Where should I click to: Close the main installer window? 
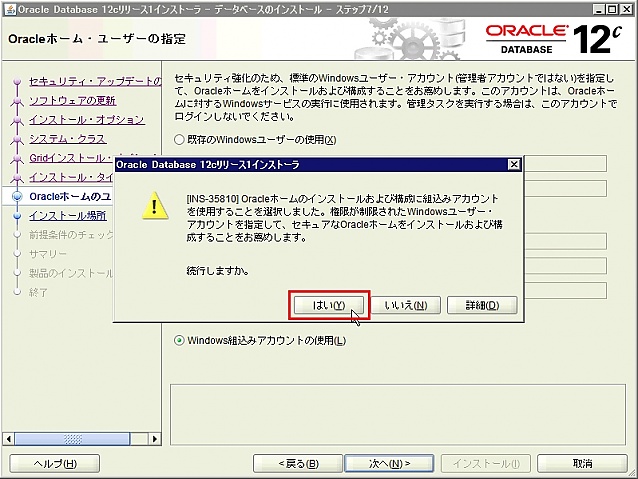pos(627,9)
